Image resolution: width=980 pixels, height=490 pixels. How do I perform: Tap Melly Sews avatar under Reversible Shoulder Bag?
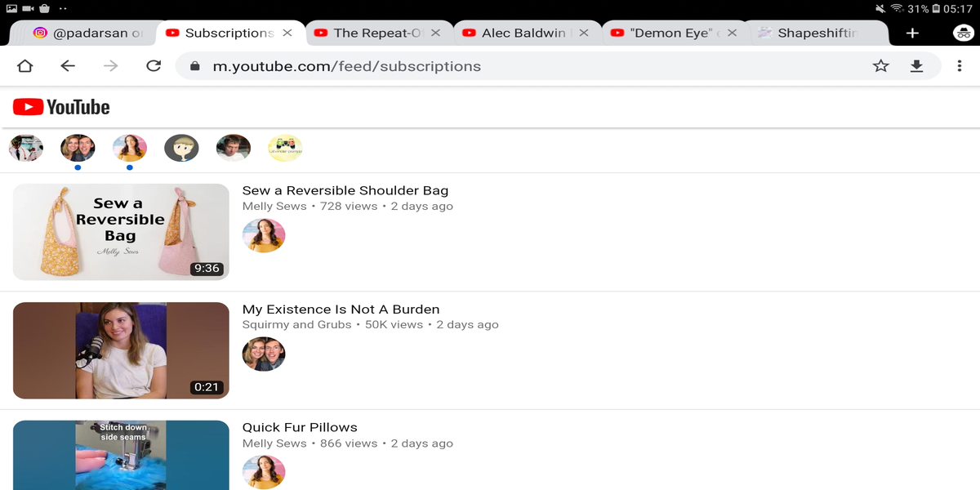click(x=264, y=235)
